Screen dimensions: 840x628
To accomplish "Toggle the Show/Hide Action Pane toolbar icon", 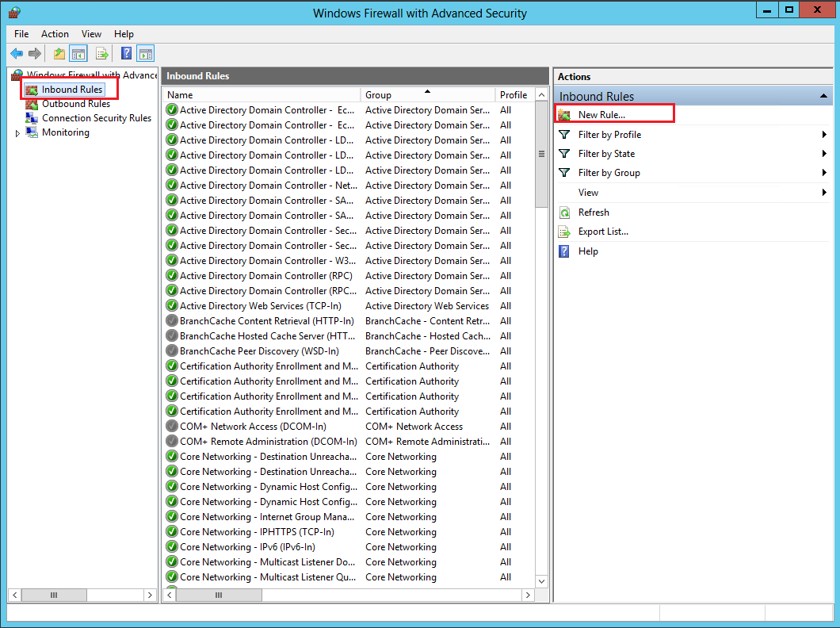I will click(x=146, y=54).
